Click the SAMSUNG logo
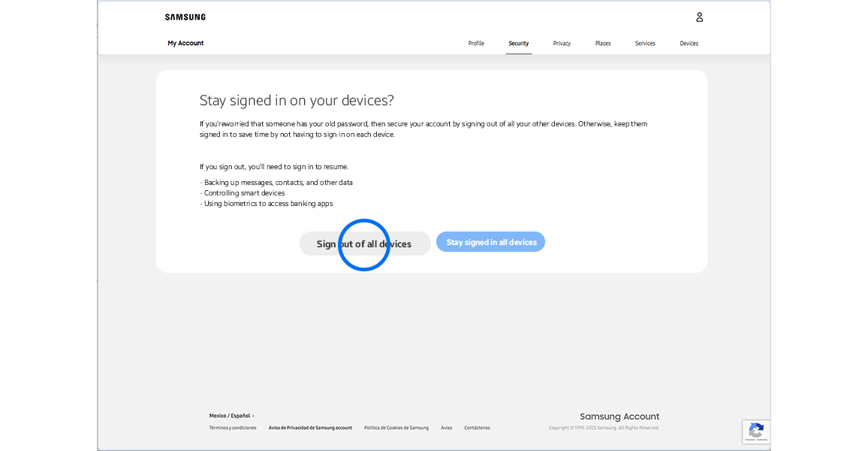868x451 pixels. [x=185, y=17]
